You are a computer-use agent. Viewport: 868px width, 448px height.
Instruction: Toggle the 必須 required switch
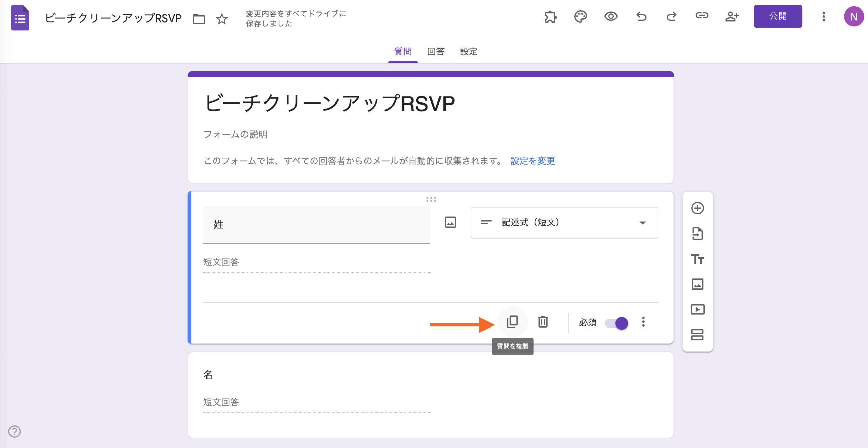[x=617, y=323]
